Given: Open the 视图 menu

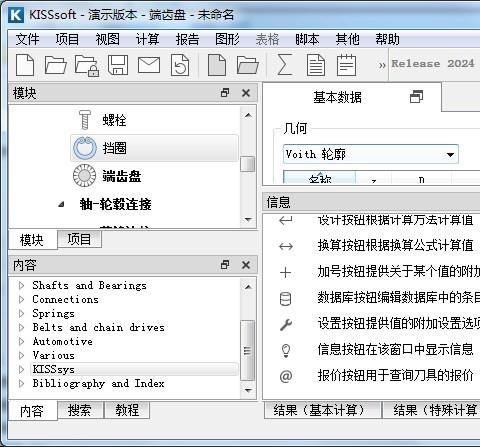Looking at the screenshot, I should [x=107, y=39].
